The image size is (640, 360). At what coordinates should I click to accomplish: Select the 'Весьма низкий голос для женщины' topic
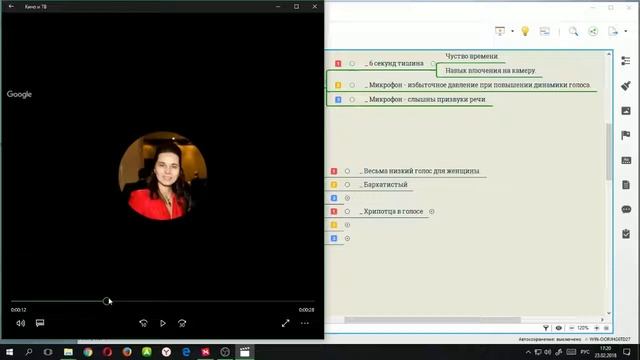point(421,171)
